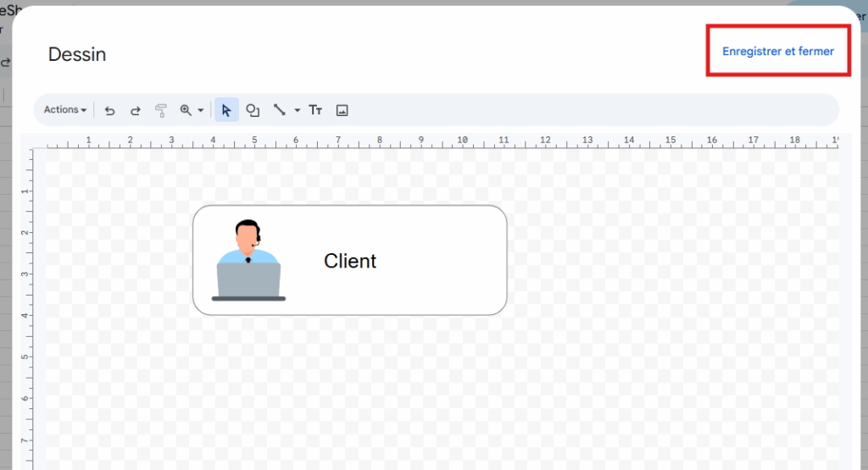Expand the line type dropdown arrow
This screenshot has width=868, height=470.
coord(298,110)
